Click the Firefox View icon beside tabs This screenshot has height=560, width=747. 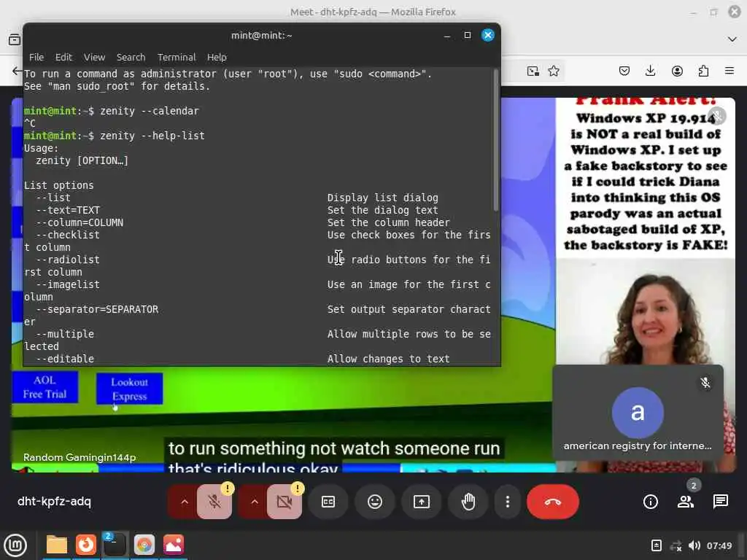15,39
